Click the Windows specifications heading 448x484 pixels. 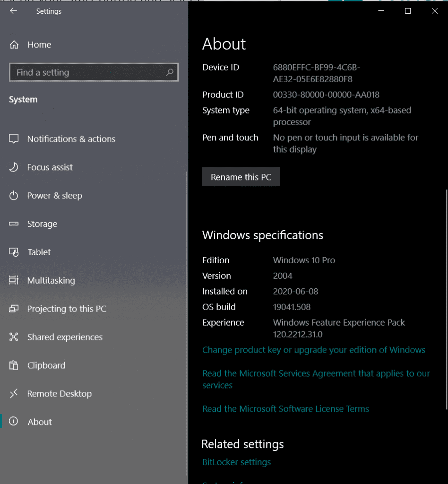click(x=263, y=235)
